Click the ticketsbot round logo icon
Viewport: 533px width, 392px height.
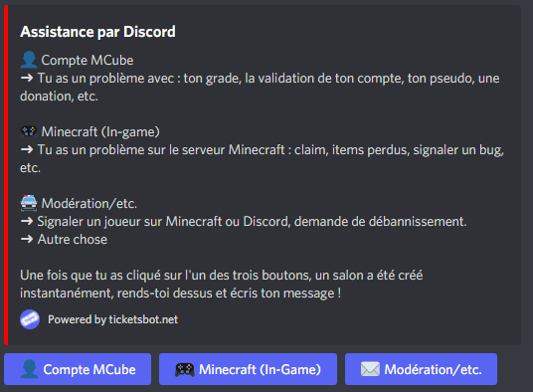pos(30,319)
